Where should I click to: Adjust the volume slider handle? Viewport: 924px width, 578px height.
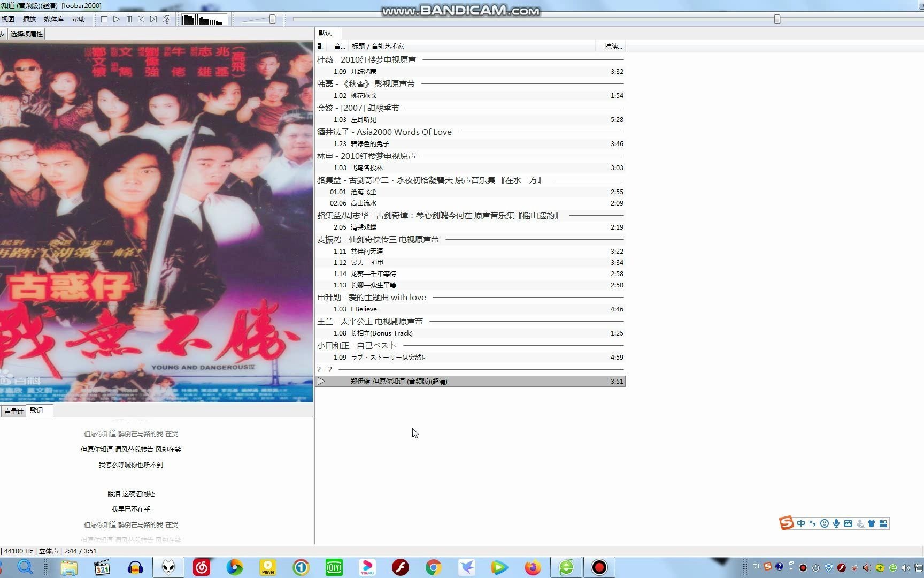coord(272,19)
